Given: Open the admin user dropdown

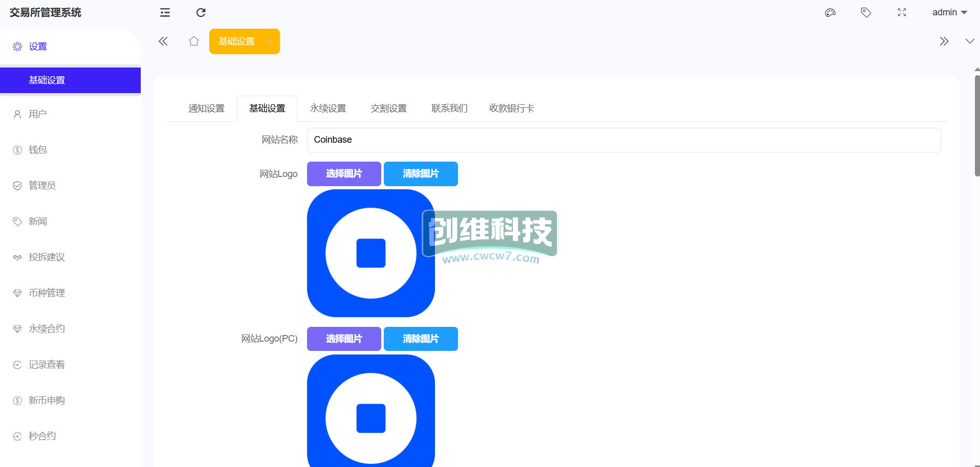Looking at the screenshot, I should coord(949,13).
